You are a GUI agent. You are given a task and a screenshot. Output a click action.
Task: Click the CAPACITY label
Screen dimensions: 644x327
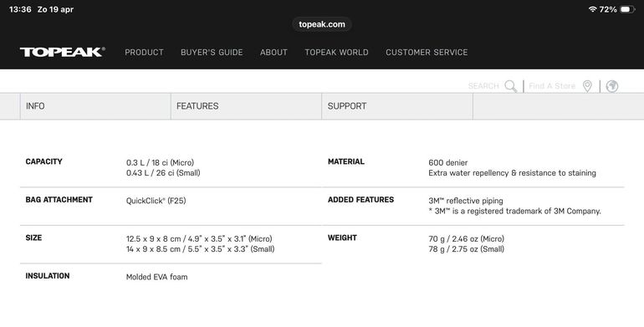coord(44,161)
